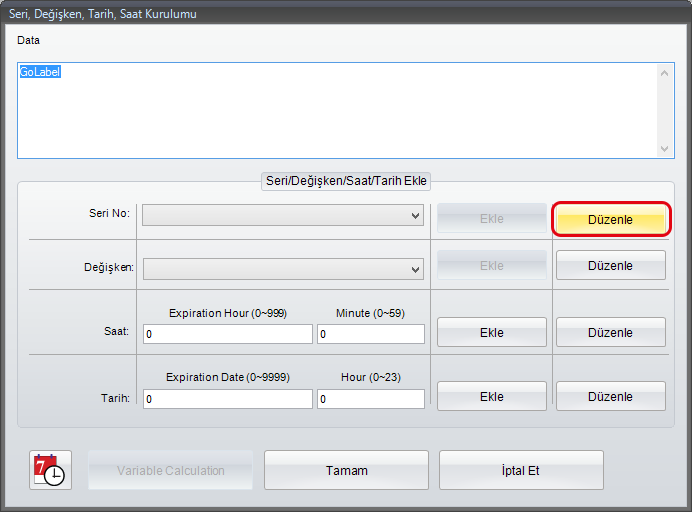Click the Ekle button in Seri No row
The width and height of the screenshot is (692, 512).
[x=491, y=219]
